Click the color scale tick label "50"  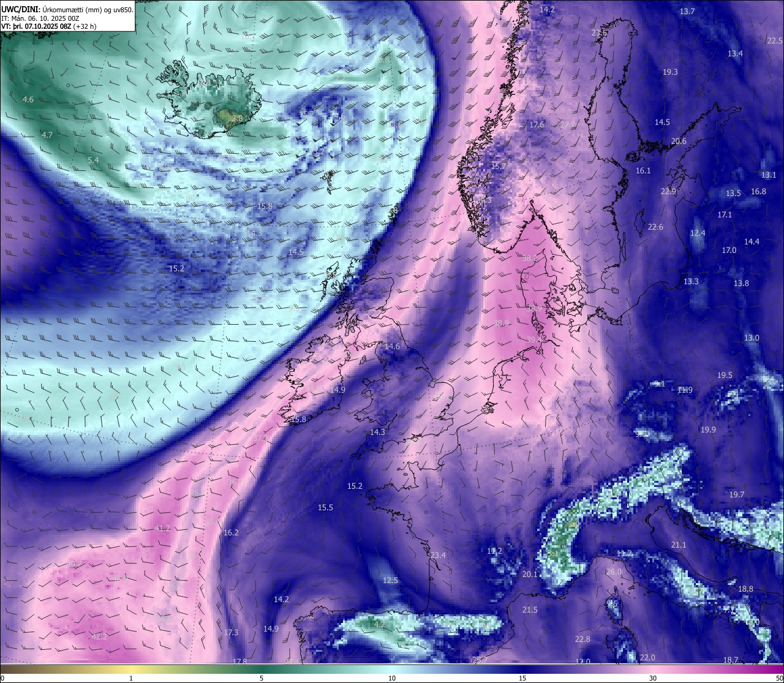tap(778, 678)
